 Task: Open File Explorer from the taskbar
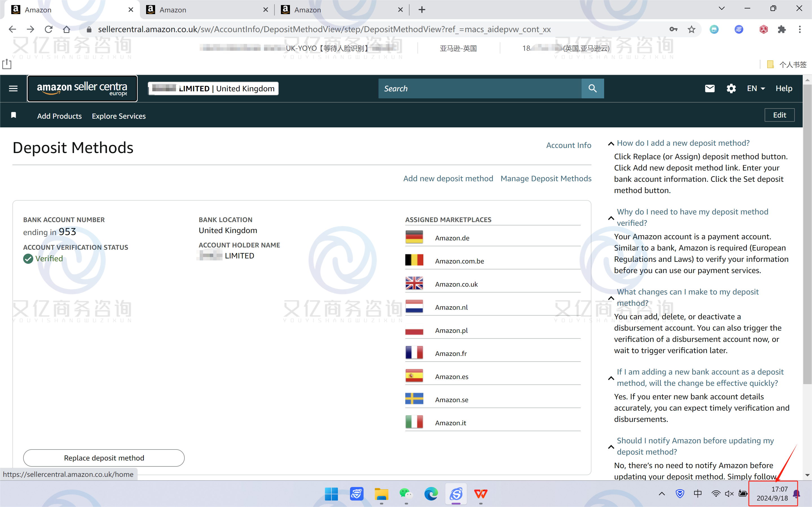tap(382, 494)
